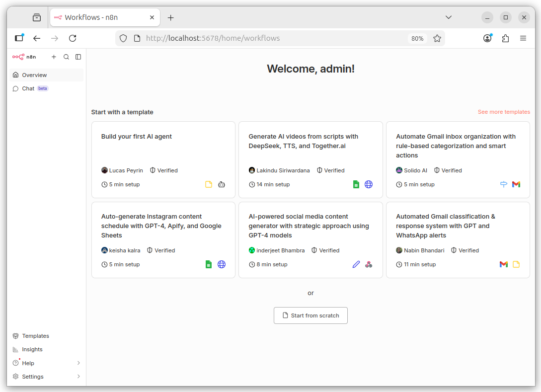Click globe HTTP icon on AI videos card
Screen dimensions: 541x392
[x=369, y=184]
